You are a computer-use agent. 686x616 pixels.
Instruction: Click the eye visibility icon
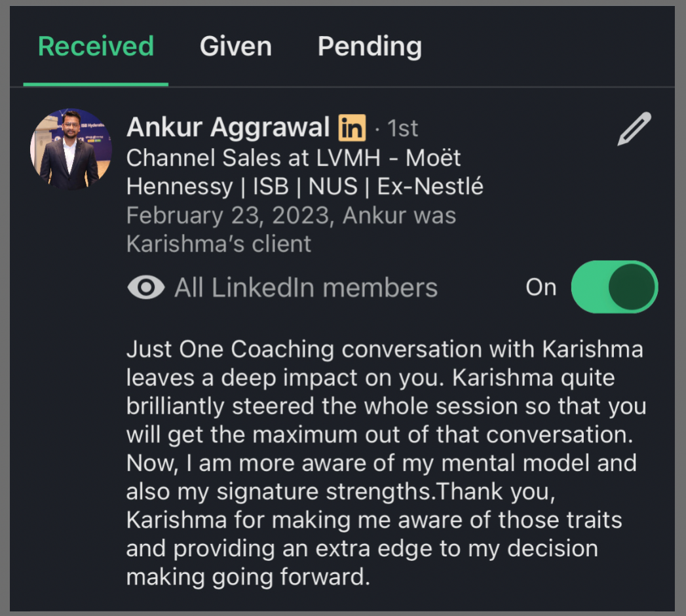[146, 288]
